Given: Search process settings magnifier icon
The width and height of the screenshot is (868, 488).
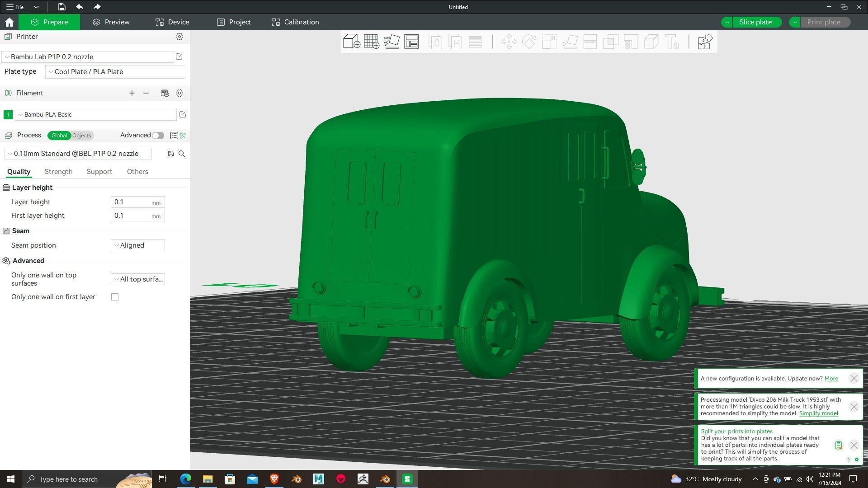Looking at the screenshot, I should tap(182, 154).
